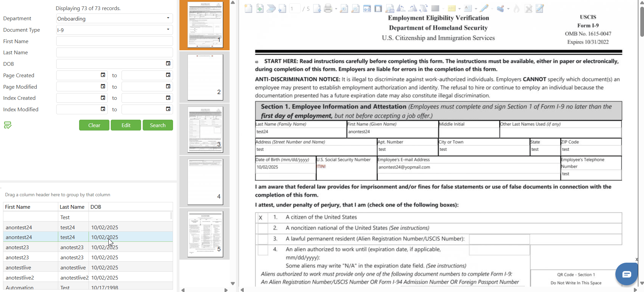644x292 pixels.
Task: Sort by Last Name column header
Action: 73,207
